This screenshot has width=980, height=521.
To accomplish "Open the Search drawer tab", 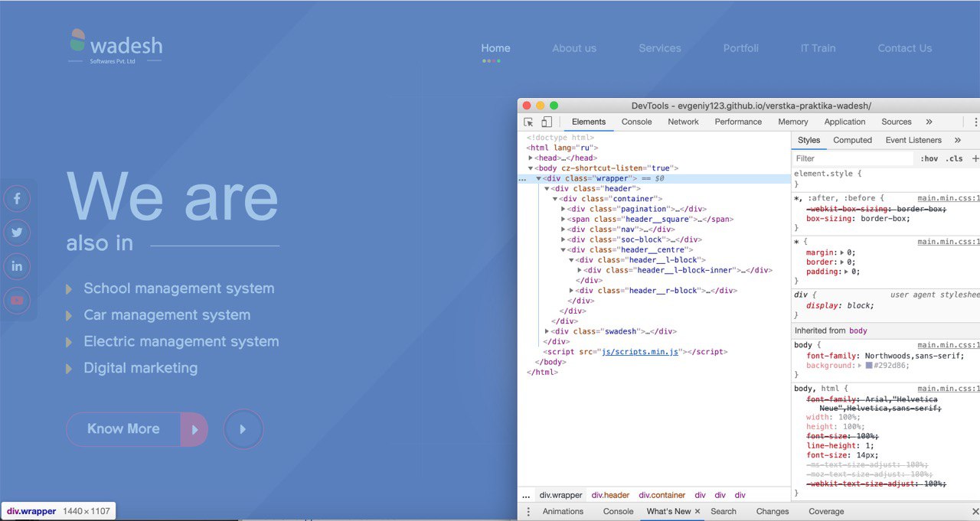I will [724, 511].
